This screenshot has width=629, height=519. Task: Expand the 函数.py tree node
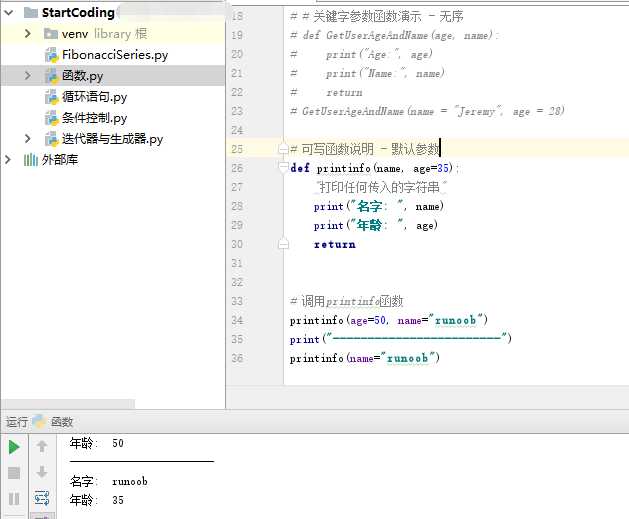[28, 75]
